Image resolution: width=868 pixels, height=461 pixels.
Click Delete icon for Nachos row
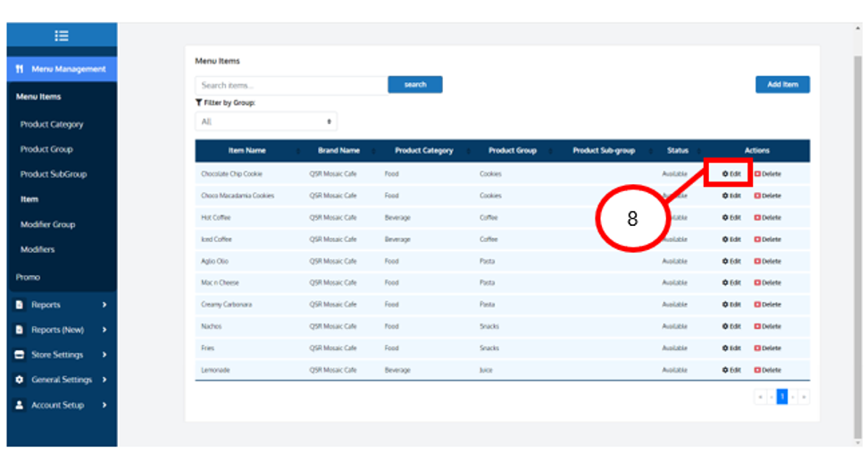click(757, 326)
